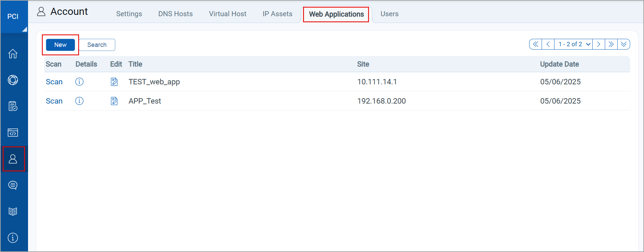Open the '1 - 2 of 2' page dropdown
This screenshot has height=252, width=644.
tap(573, 44)
